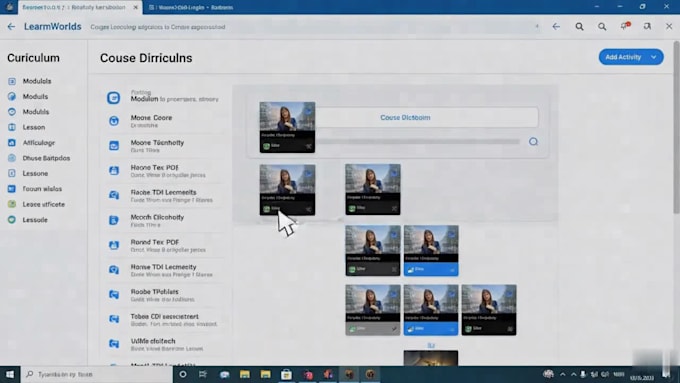Click the header left arrow navigation icon
The width and height of the screenshot is (680, 383).
pyautogui.click(x=556, y=26)
